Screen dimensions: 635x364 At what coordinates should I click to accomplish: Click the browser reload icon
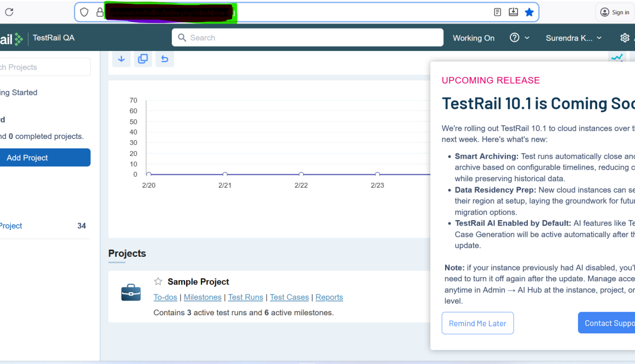coord(9,11)
